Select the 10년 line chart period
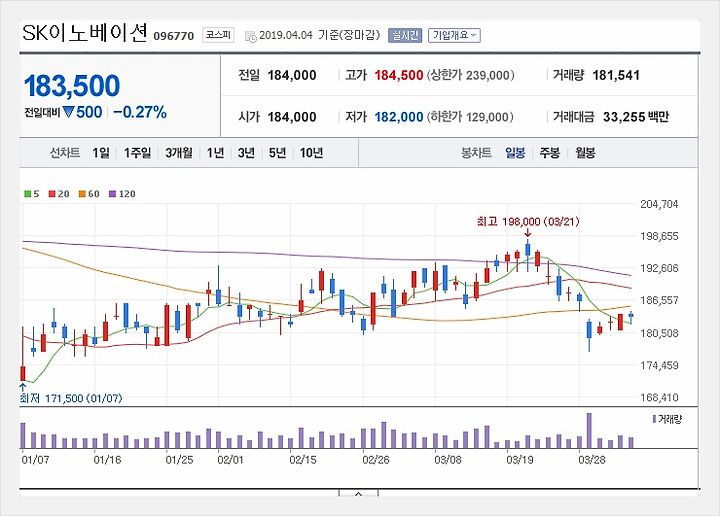 [311, 152]
